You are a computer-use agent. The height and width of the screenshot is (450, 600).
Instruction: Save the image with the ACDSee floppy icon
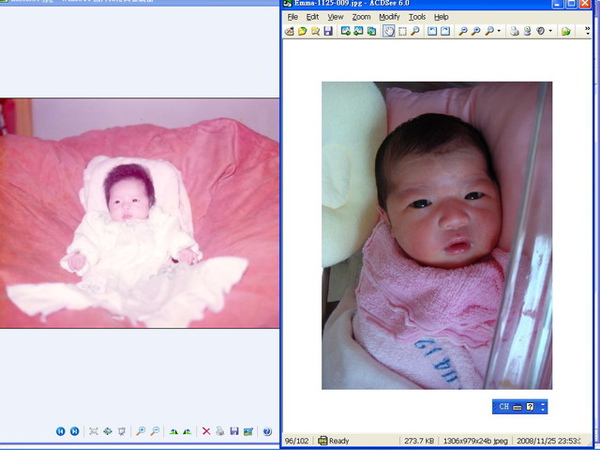coord(328,31)
